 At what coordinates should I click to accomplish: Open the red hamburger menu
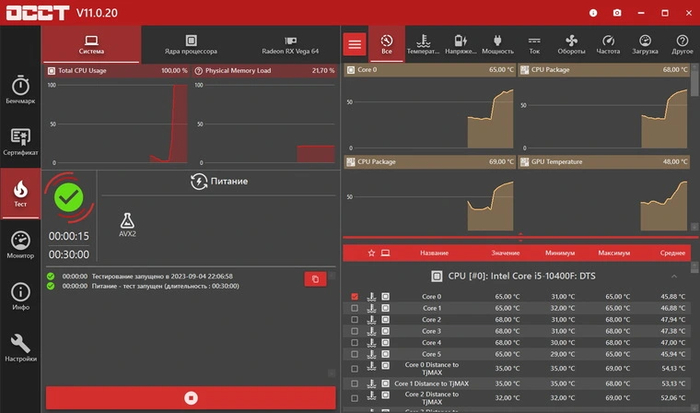tap(354, 44)
